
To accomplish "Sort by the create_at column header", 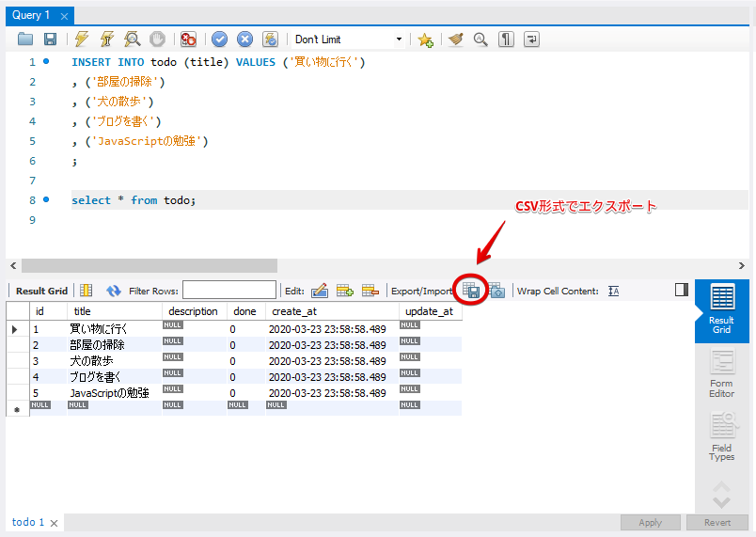I will click(x=332, y=311).
